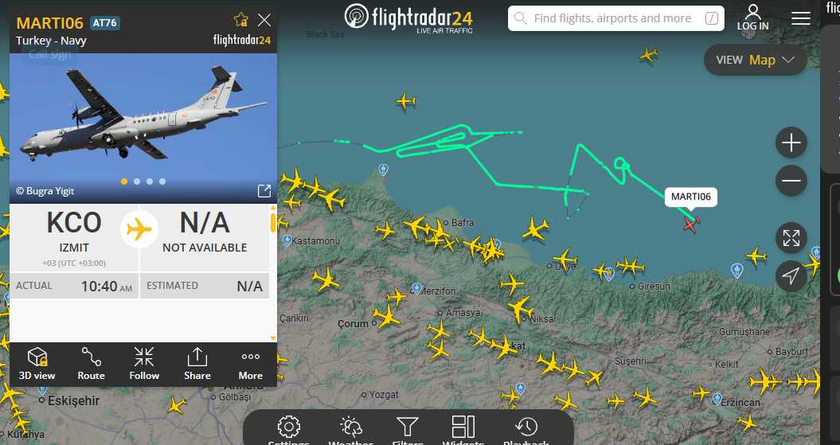The height and width of the screenshot is (445, 840).
Task: Open the Filters toolbar item
Action: [407, 431]
